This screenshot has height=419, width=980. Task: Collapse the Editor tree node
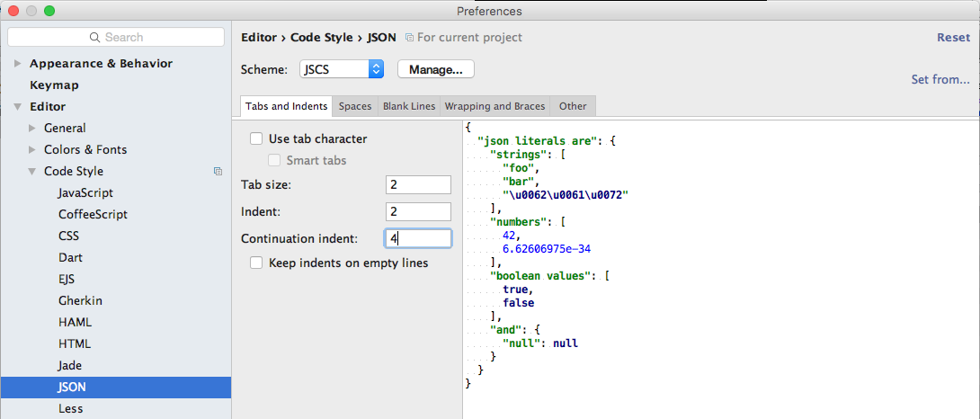[x=19, y=107]
